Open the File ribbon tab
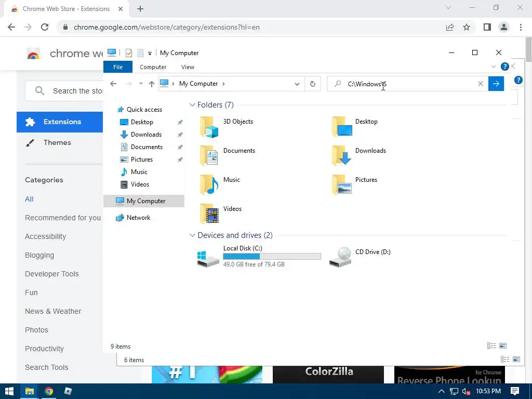Viewport: 532px width, 399px height. point(118,67)
